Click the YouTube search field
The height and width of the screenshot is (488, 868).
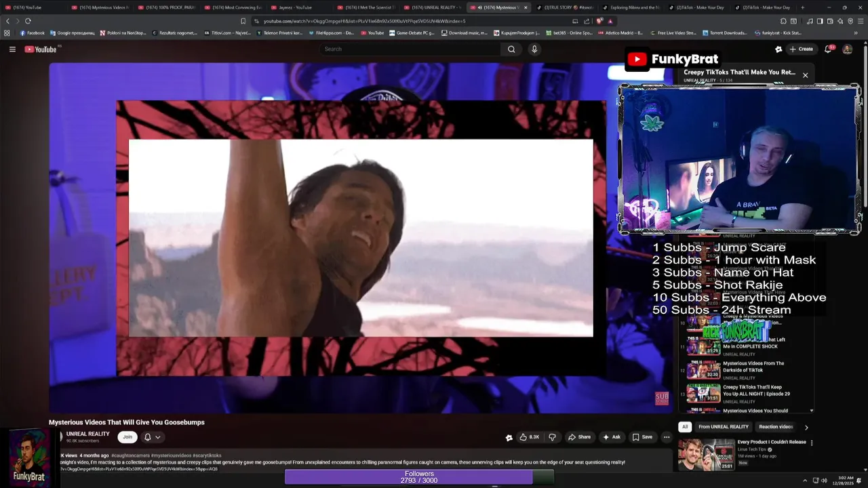(x=410, y=49)
